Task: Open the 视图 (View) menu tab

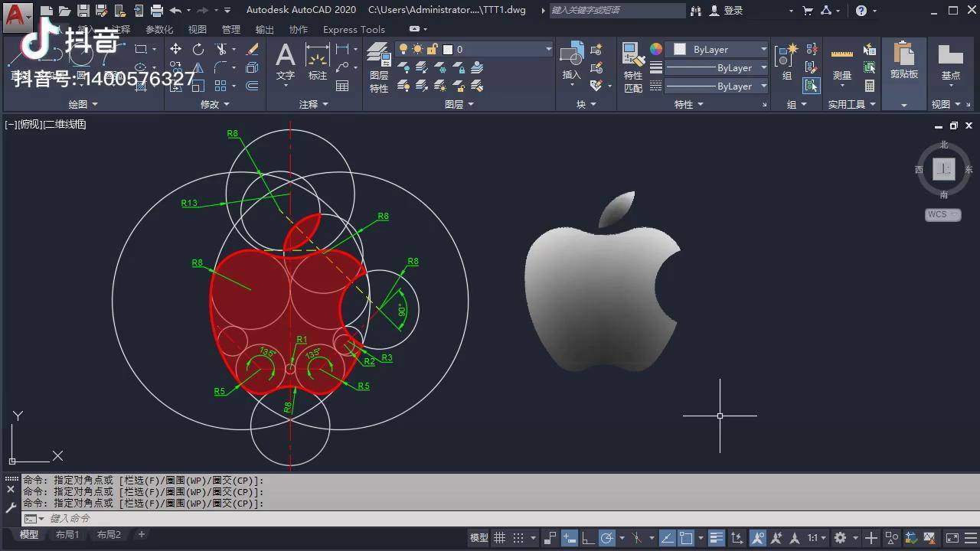Action: [197, 30]
